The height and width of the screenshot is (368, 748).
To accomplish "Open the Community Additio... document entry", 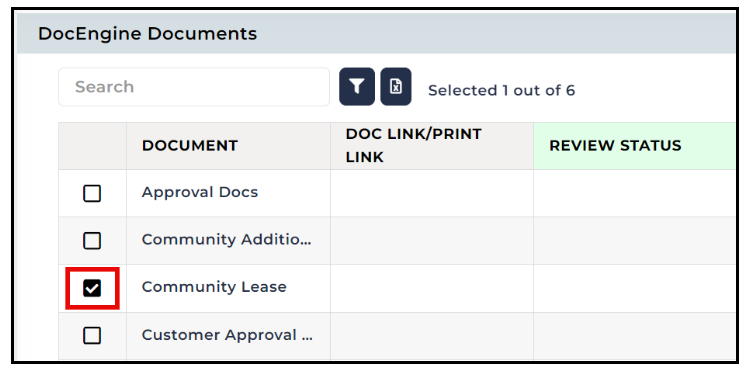I will pyautogui.click(x=227, y=240).
